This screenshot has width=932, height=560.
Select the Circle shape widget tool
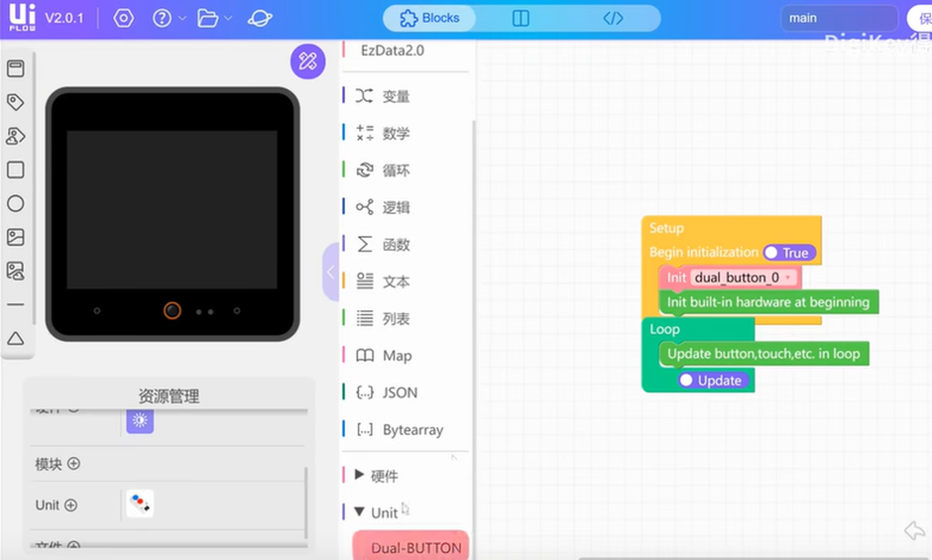[16, 203]
